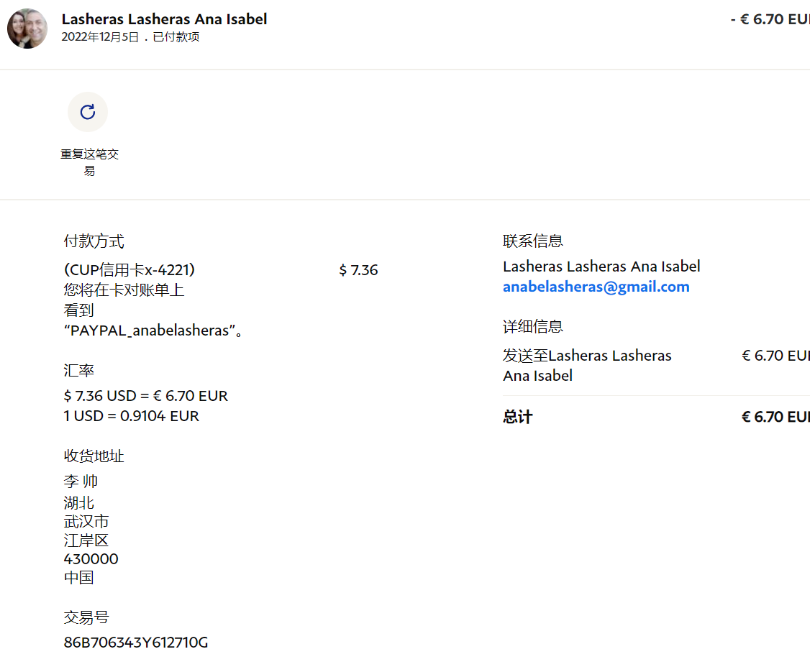
Task: Click the 武汉市 address line
Action: click(86, 521)
